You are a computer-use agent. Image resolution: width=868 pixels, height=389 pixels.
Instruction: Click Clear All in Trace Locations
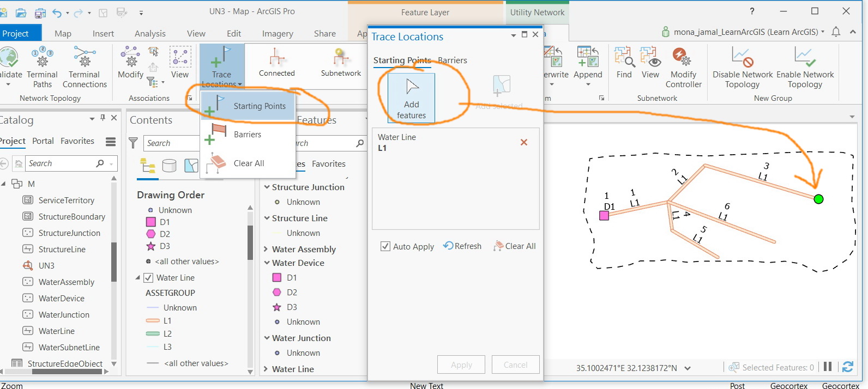coord(515,246)
